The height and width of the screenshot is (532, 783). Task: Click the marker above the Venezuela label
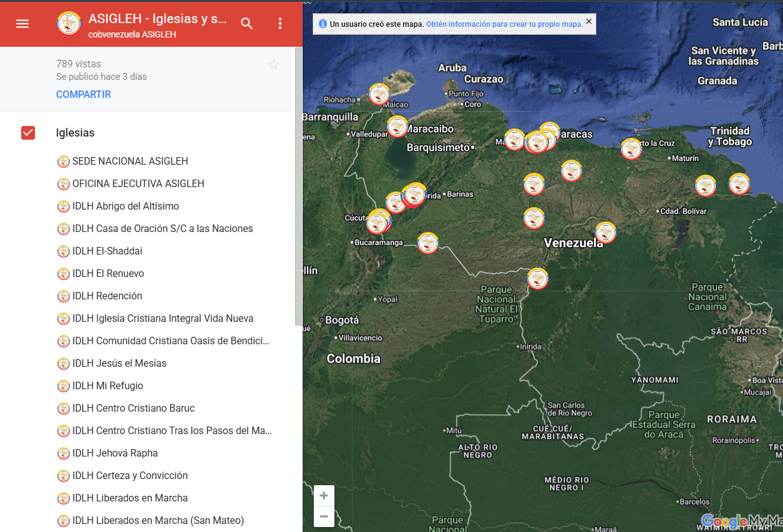point(605,232)
